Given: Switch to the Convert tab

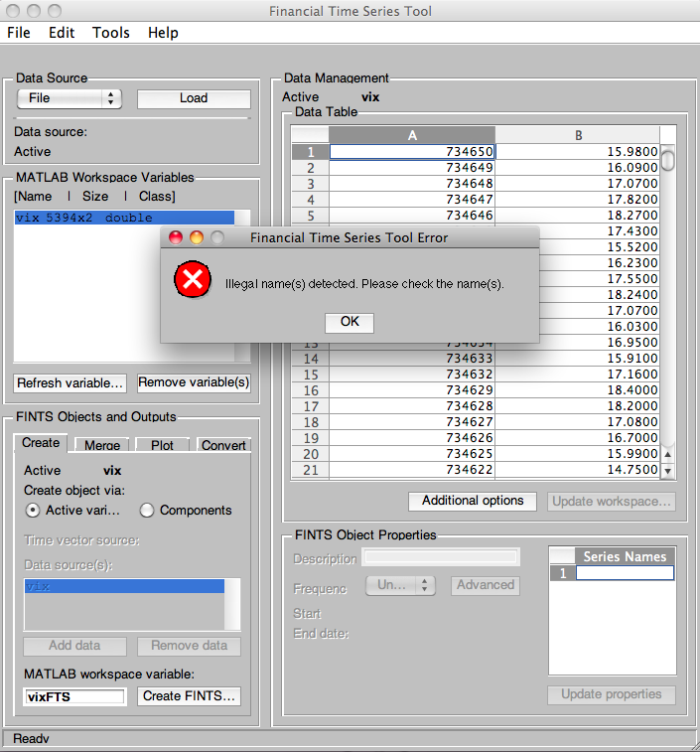Looking at the screenshot, I should tap(223, 445).
